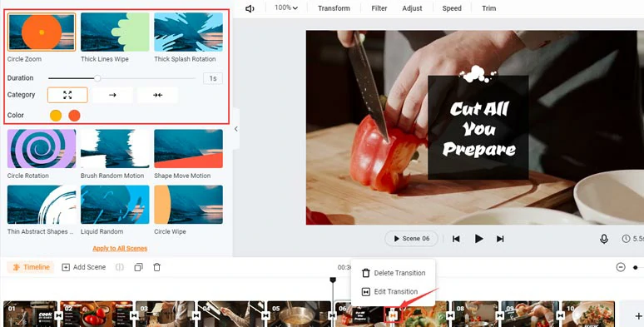This screenshot has height=327, width=644.
Task: Select scene 03 thumbnail in timeline
Action: [165, 314]
